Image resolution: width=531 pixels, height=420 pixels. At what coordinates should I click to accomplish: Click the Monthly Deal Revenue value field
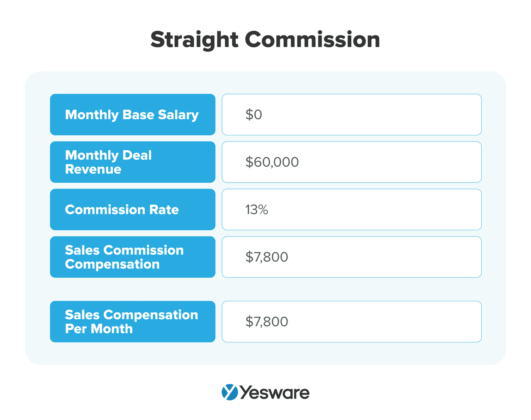coord(351,162)
